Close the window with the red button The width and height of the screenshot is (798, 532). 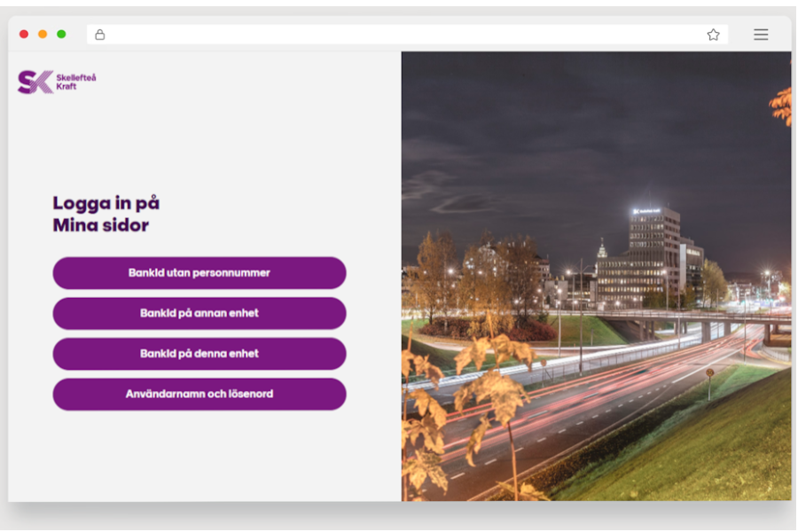click(24, 35)
